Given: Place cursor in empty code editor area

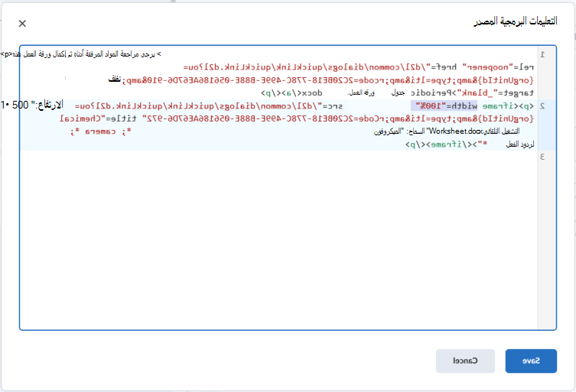Looking at the screenshot, I should pos(278,238).
